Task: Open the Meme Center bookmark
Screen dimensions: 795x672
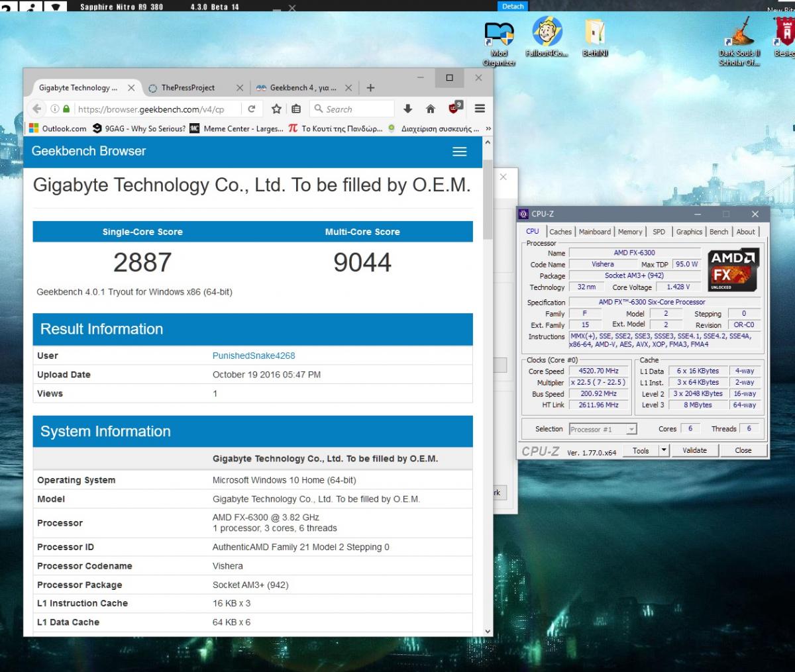Action: click(x=237, y=128)
